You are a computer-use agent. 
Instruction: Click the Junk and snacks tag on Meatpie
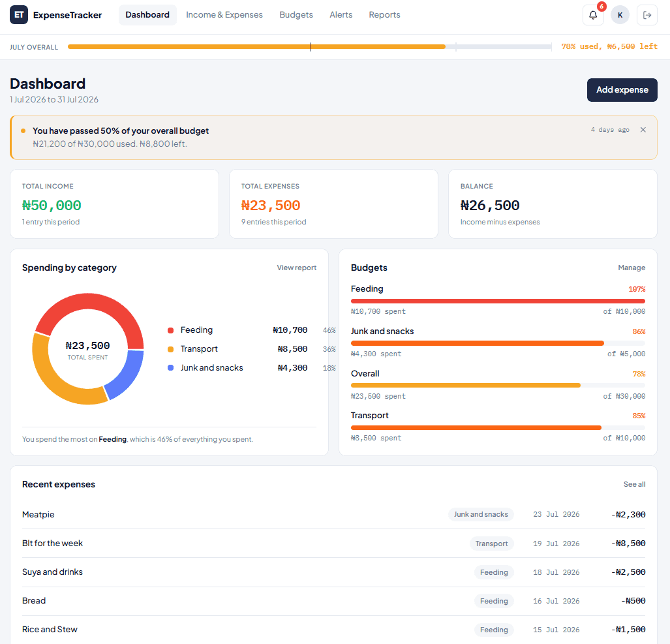[481, 515]
